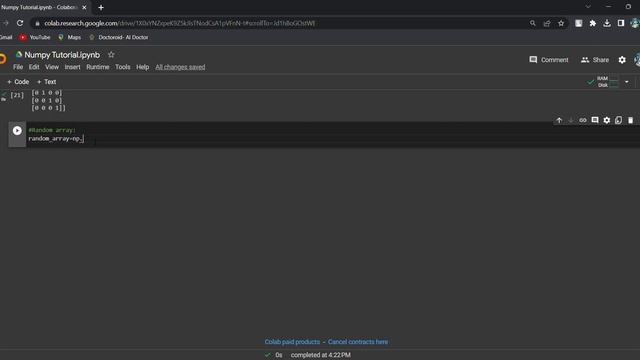Add a comment on the cell
Screen dimensions: 640x360
595,120
